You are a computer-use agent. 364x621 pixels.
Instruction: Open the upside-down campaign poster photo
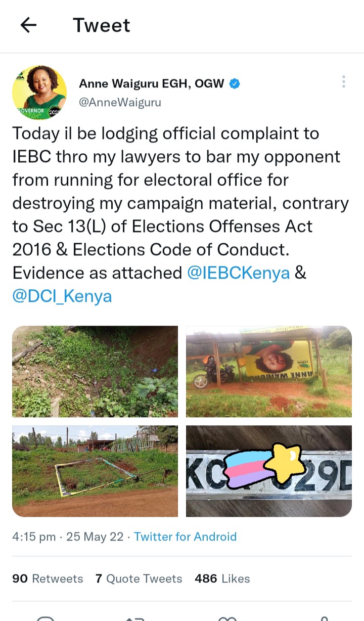coord(269,372)
